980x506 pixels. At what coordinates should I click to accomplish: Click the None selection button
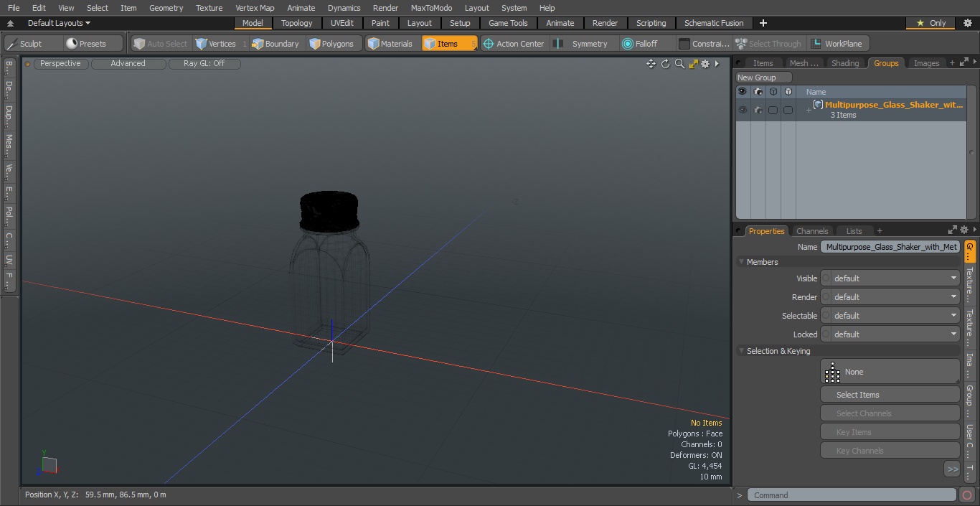(x=890, y=372)
